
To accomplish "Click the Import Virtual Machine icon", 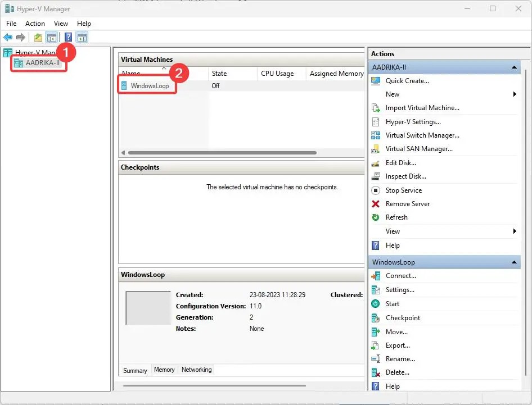I will (x=376, y=108).
